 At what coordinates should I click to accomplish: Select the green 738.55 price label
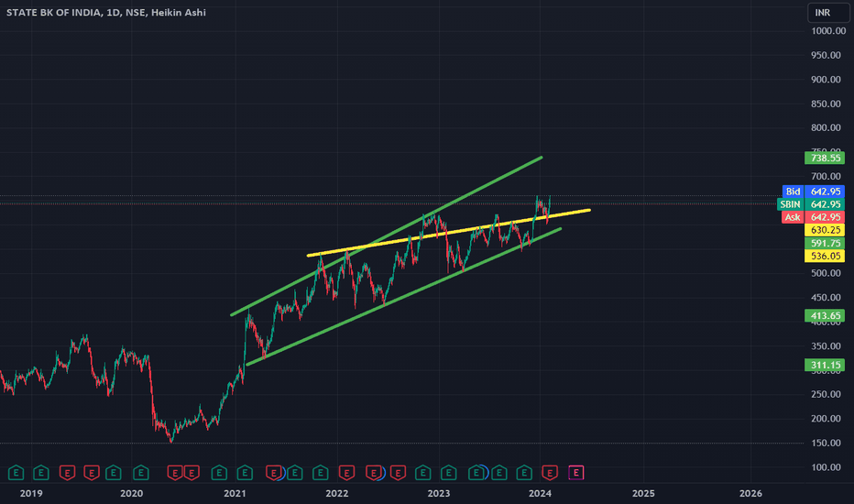(x=825, y=158)
